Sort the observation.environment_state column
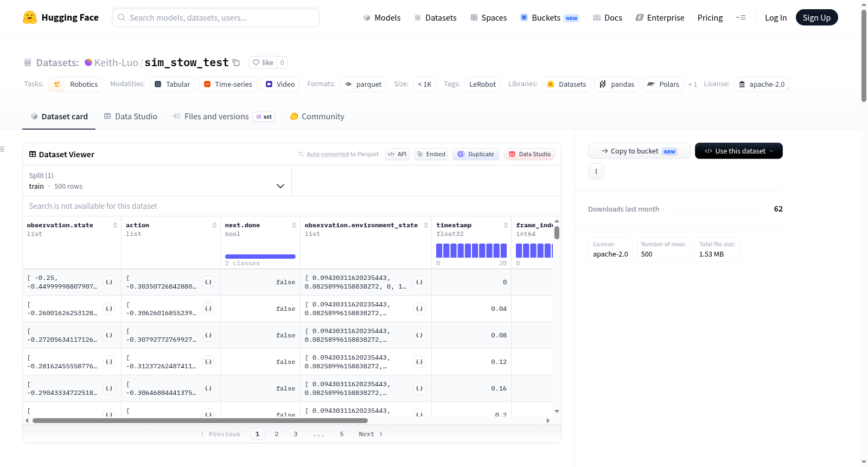This screenshot has height=467, width=868. pyautogui.click(x=426, y=225)
